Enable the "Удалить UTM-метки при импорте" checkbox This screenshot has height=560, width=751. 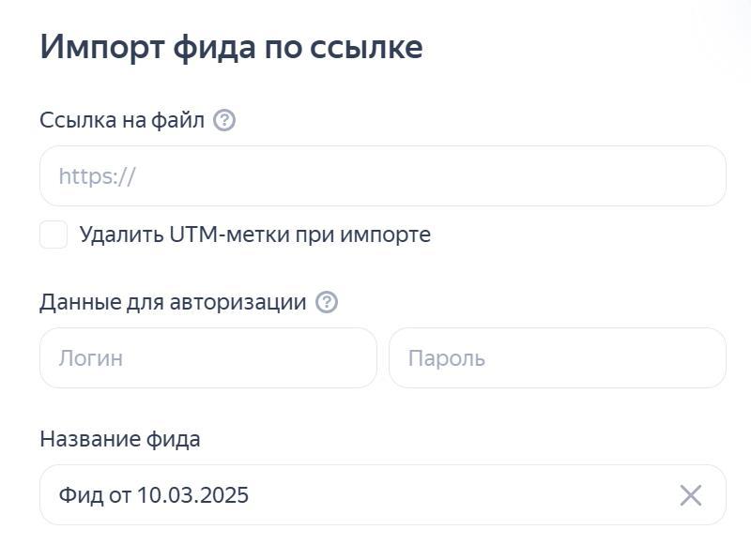point(54,235)
